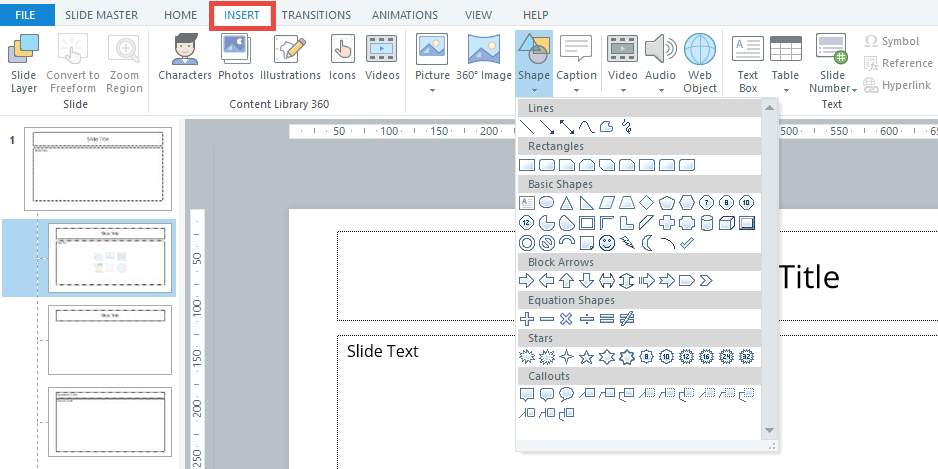Insert the Check Mark shape
The image size is (938, 469).
686,243
